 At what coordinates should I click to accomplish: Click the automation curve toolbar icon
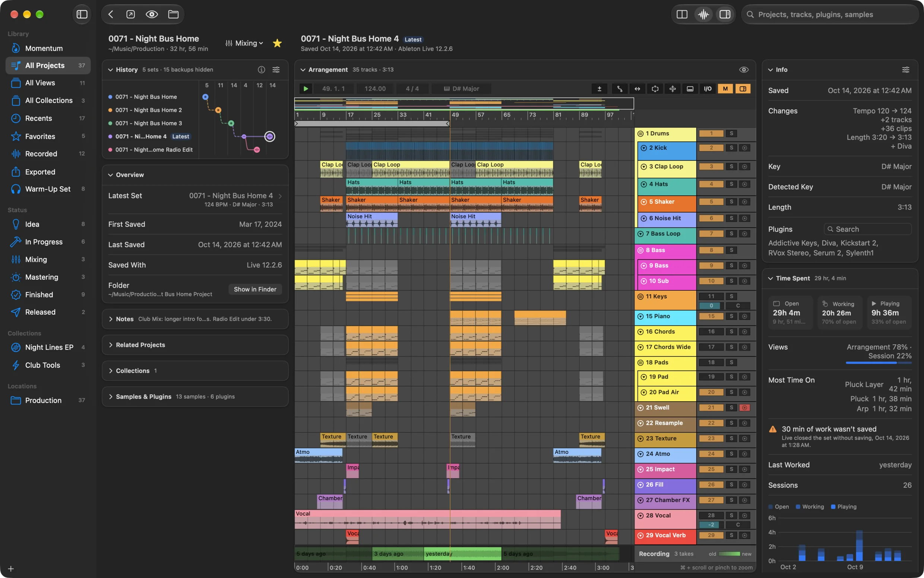620,89
